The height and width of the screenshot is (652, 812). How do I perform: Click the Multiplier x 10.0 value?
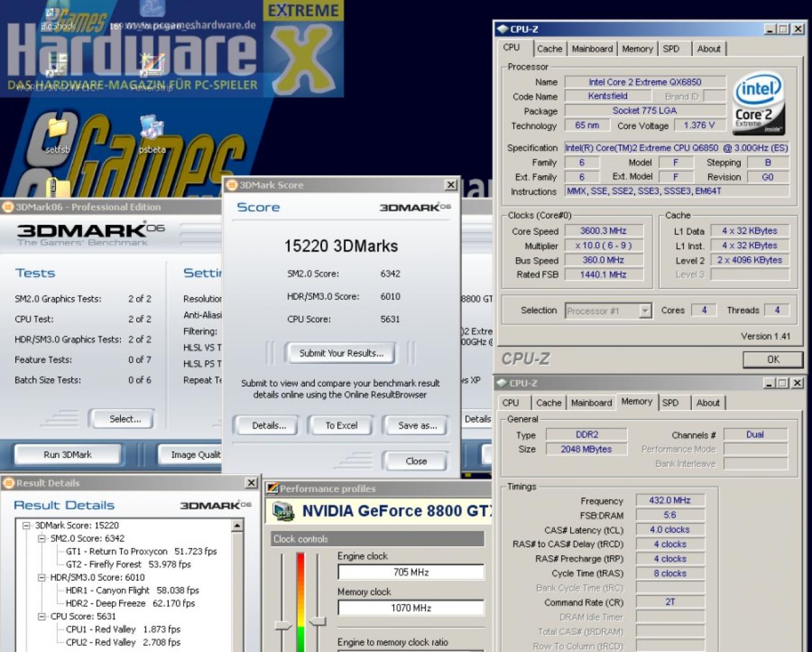point(603,246)
